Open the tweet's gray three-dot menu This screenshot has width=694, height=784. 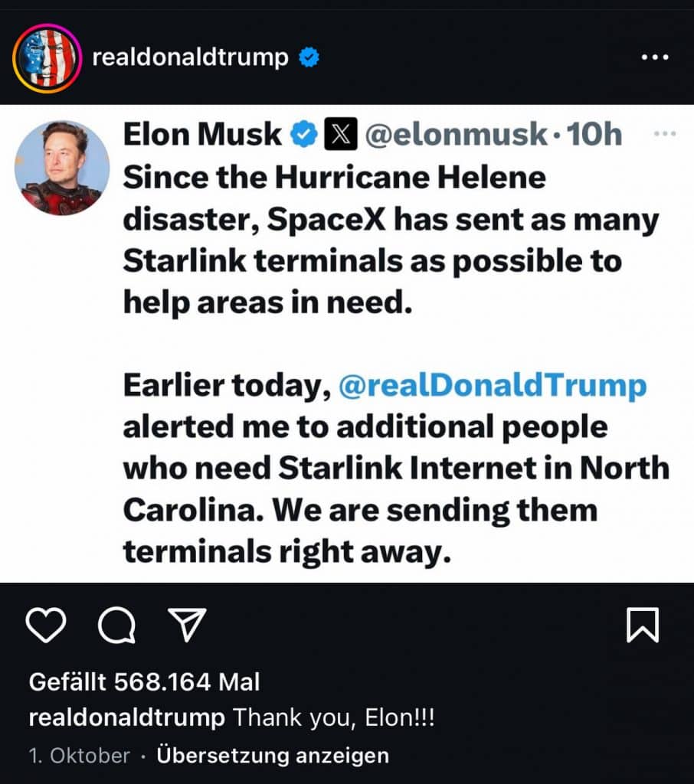(663, 134)
